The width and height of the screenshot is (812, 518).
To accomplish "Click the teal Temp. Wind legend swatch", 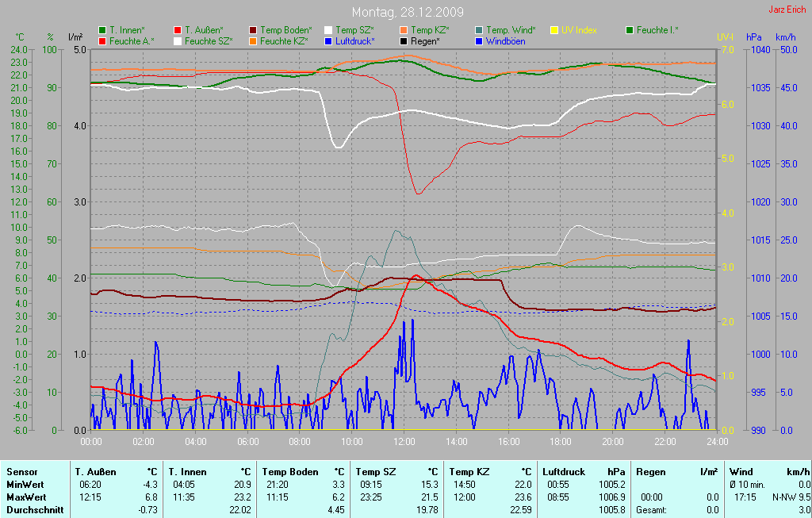I will (479, 30).
